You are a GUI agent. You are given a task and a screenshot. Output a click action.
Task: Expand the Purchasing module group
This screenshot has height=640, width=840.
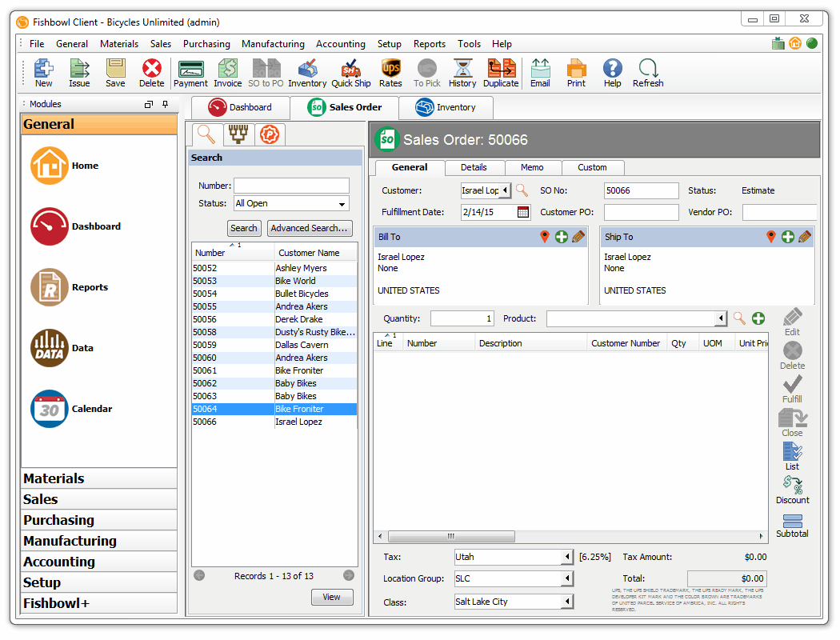99,520
